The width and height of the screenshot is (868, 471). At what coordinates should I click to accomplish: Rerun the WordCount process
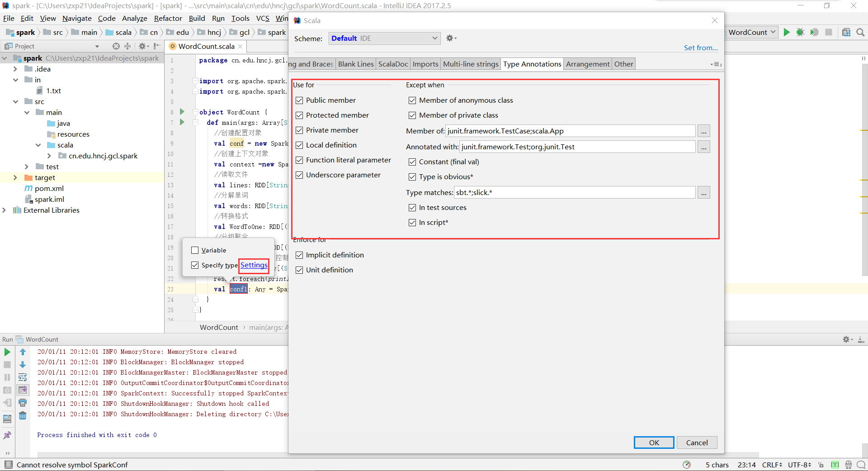(7, 352)
